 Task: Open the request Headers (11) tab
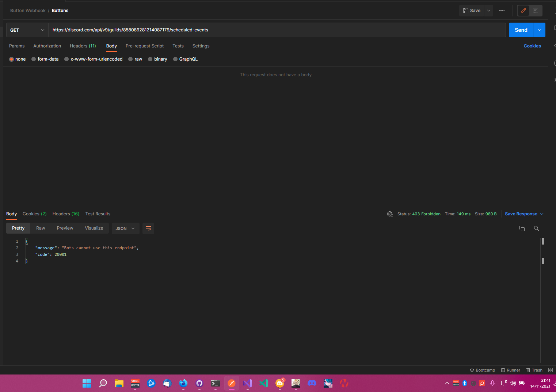(x=83, y=46)
